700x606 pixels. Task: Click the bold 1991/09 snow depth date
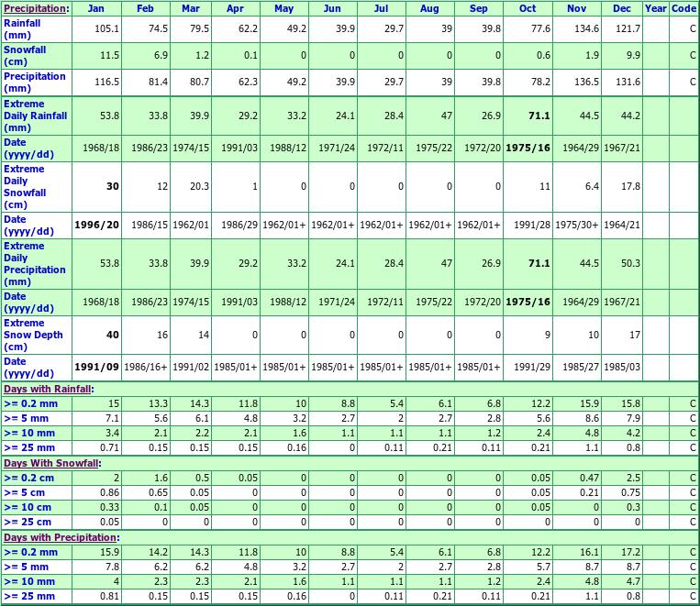tap(96, 368)
